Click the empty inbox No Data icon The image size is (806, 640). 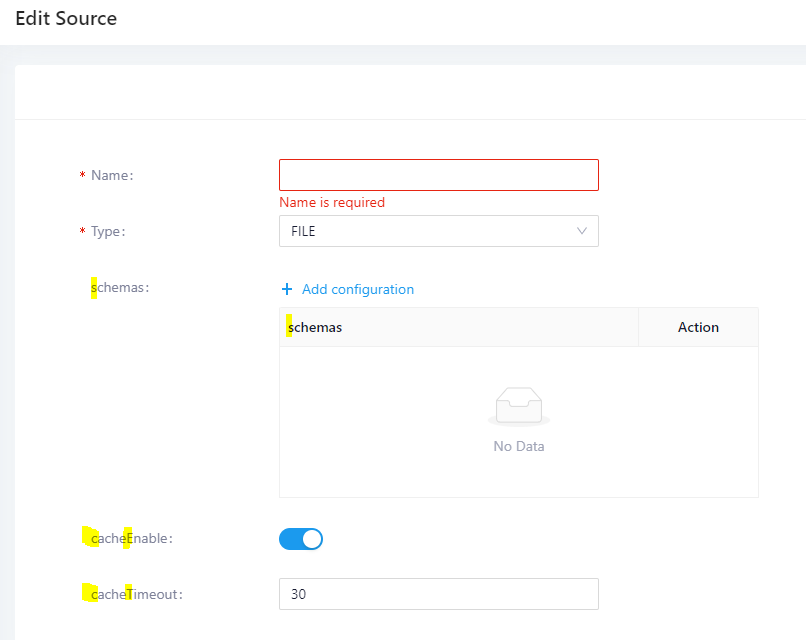(518, 405)
